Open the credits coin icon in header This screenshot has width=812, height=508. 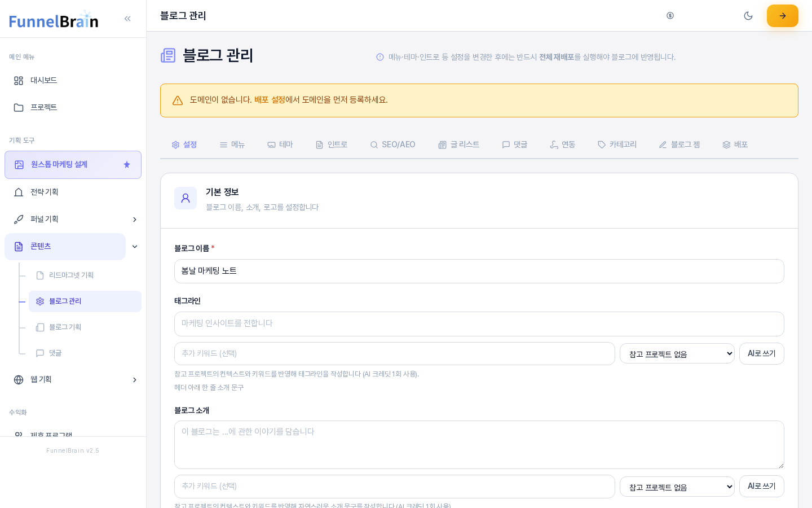point(670,16)
